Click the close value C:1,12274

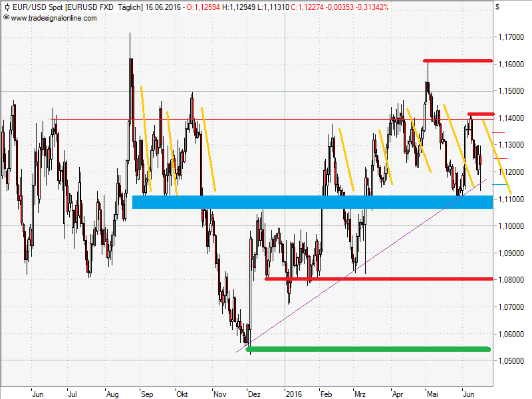(307, 7)
